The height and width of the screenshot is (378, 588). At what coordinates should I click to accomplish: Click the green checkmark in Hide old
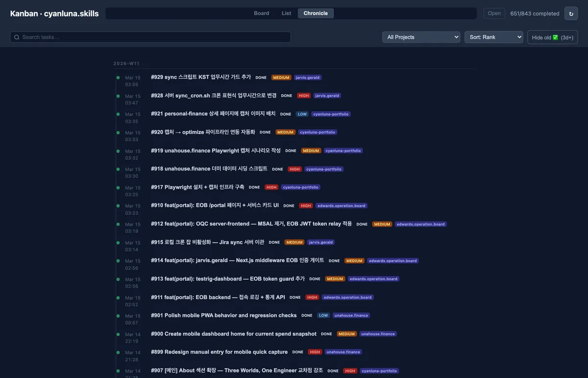[555, 37]
